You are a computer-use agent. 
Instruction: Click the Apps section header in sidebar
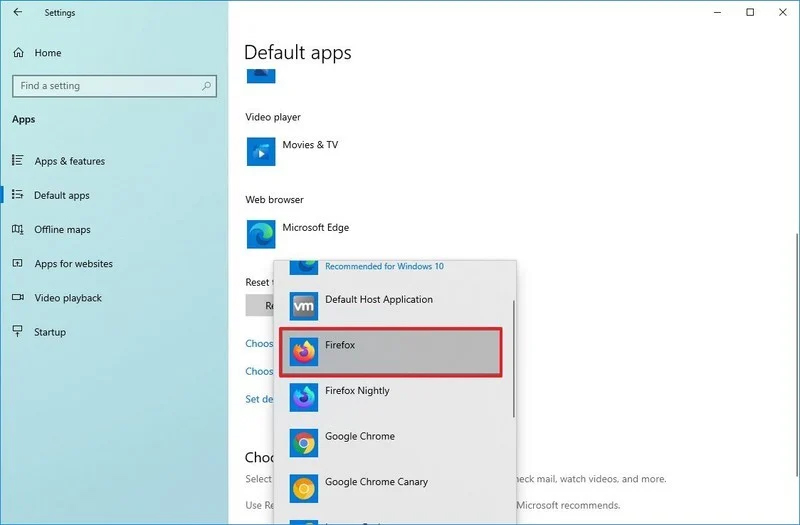click(23, 119)
